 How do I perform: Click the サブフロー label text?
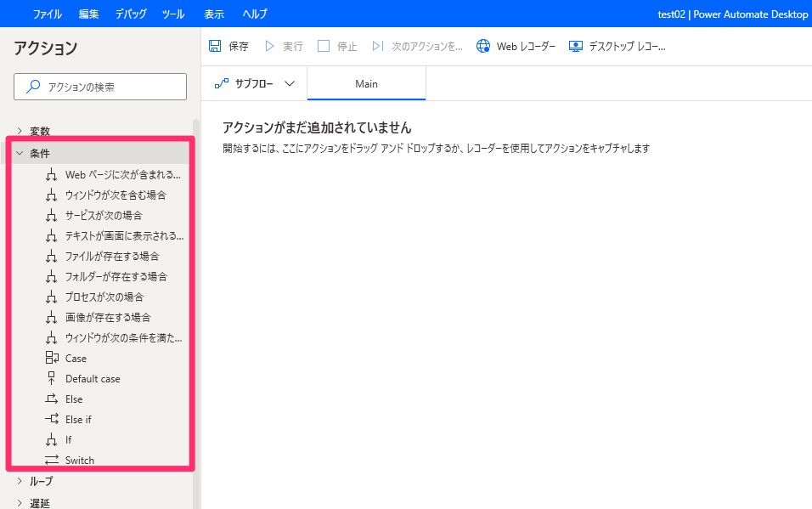(254, 83)
